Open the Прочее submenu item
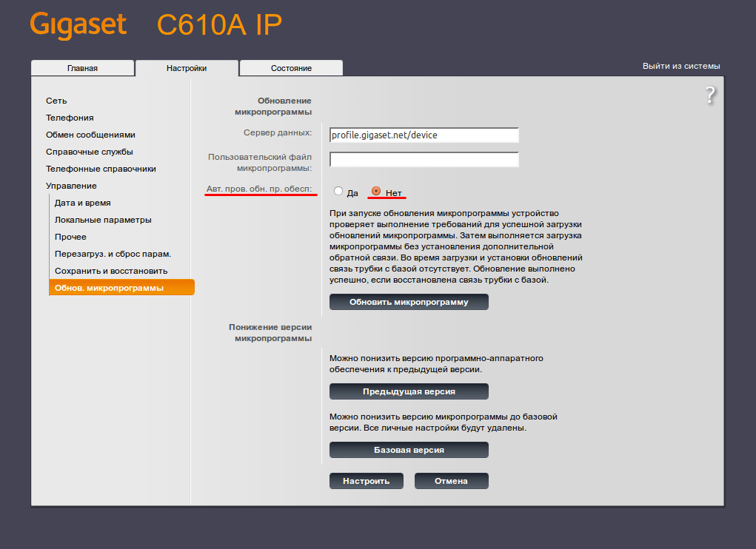This screenshot has width=756, height=549. (70, 237)
